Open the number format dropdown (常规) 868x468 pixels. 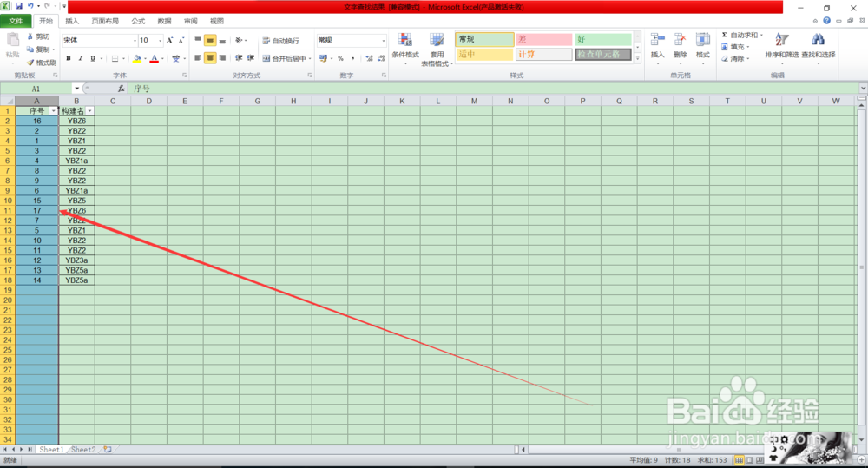click(383, 41)
